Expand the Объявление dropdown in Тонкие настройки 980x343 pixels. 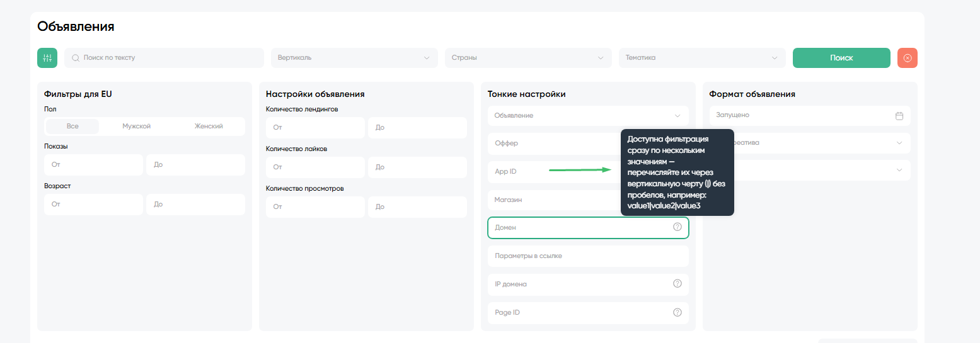tap(587, 116)
